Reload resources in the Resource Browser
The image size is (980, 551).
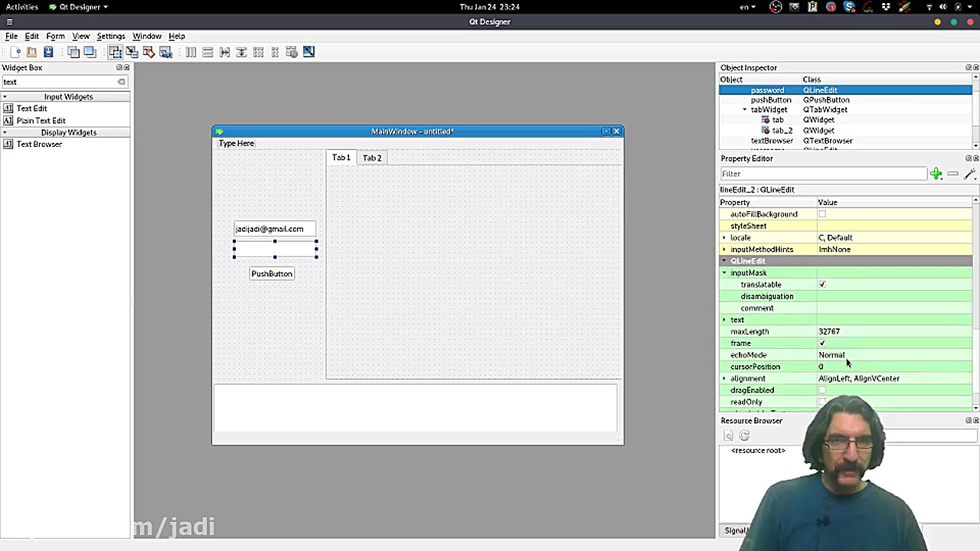(744, 436)
